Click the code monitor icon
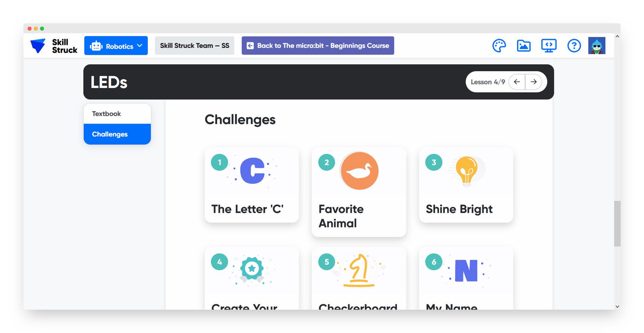Viewport: 644px width, 333px height. point(549,46)
